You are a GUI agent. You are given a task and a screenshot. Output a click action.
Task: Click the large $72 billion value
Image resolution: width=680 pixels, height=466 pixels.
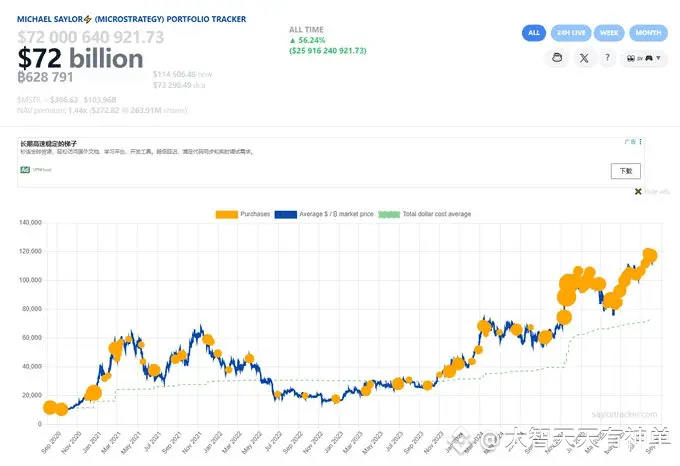(x=80, y=59)
